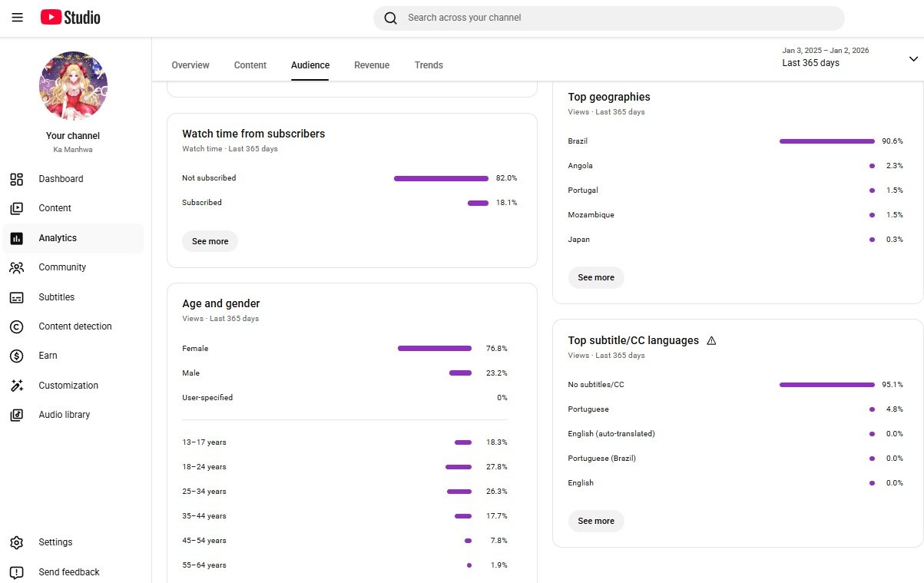Viewport: 924px width, 583px height.
Task: Switch to the Revenue tab
Action: click(x=372, y=65)
